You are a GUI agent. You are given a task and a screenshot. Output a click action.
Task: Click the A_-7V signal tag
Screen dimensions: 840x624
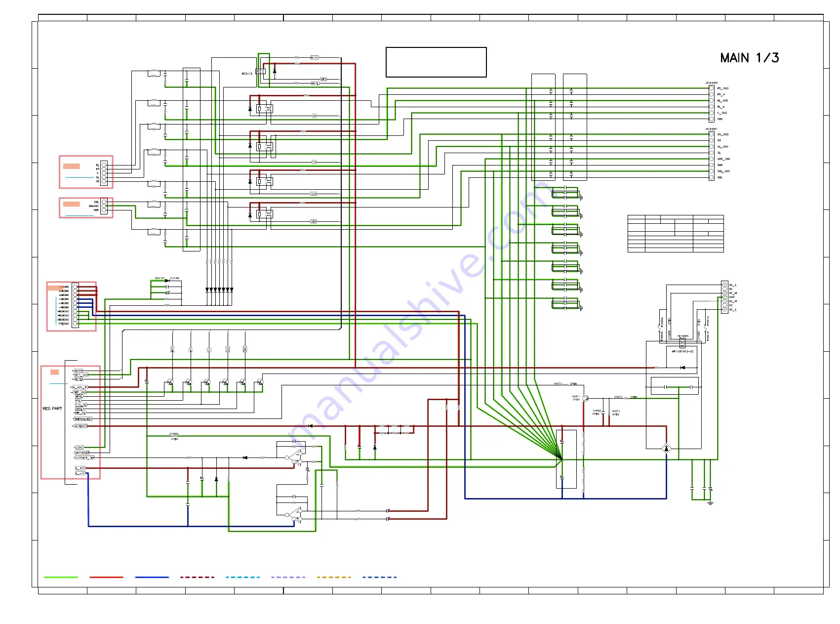[80, 473]
